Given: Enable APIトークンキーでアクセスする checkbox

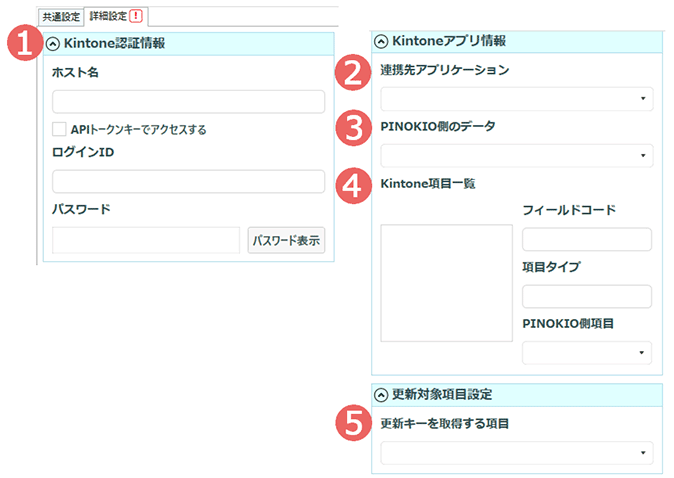Looking at the screenshot, I should [x=59, y=129].
